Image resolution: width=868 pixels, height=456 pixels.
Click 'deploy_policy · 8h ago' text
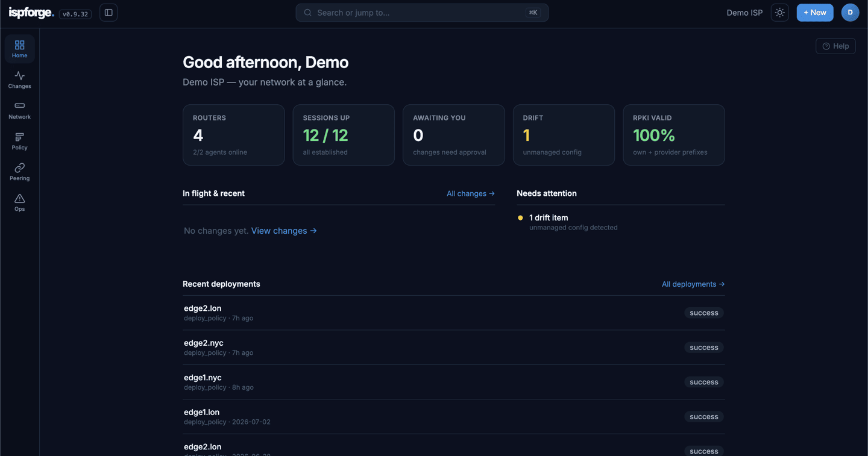click(219, 387)
